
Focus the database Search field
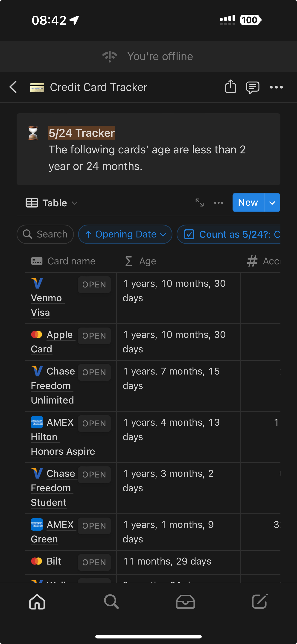[45, 234]
